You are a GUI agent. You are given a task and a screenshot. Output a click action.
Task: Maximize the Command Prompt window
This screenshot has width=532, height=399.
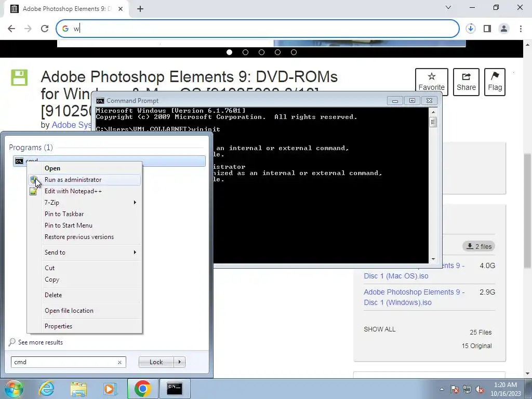(412, 101)
